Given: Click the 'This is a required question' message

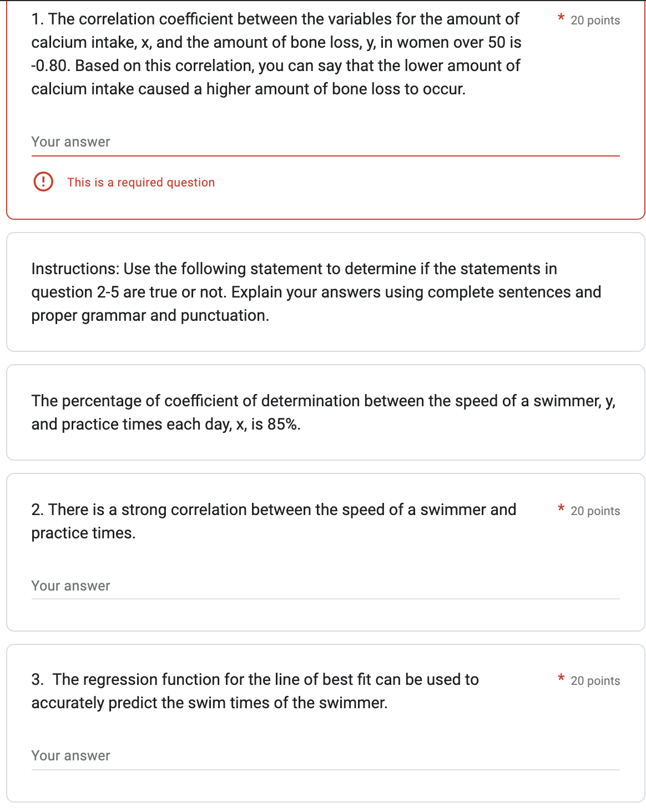Looking at the screenshot, I should click(140, 182).
